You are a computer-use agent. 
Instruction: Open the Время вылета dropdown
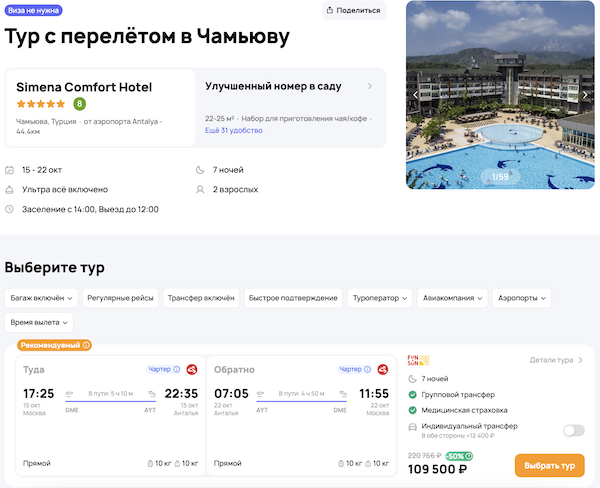point(39,322)
